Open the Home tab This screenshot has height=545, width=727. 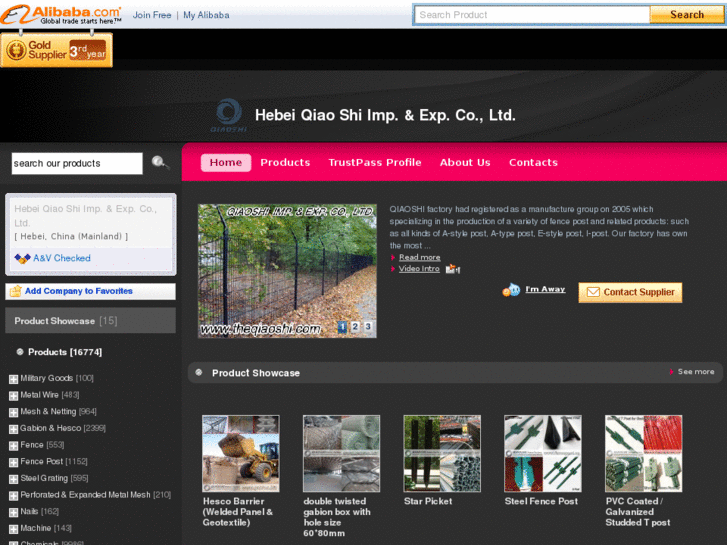226,162
